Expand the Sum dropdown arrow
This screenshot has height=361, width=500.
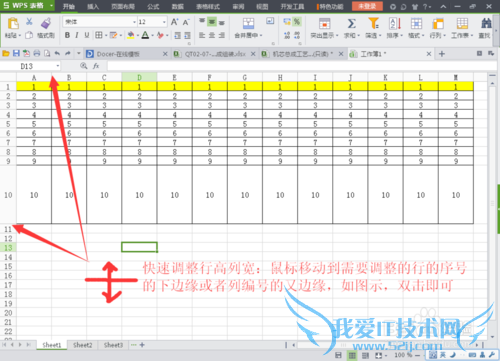pos(358,35)
